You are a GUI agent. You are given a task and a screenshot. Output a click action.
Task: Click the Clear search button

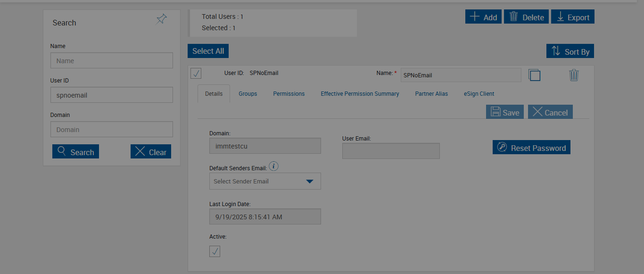tap(151, 152)
